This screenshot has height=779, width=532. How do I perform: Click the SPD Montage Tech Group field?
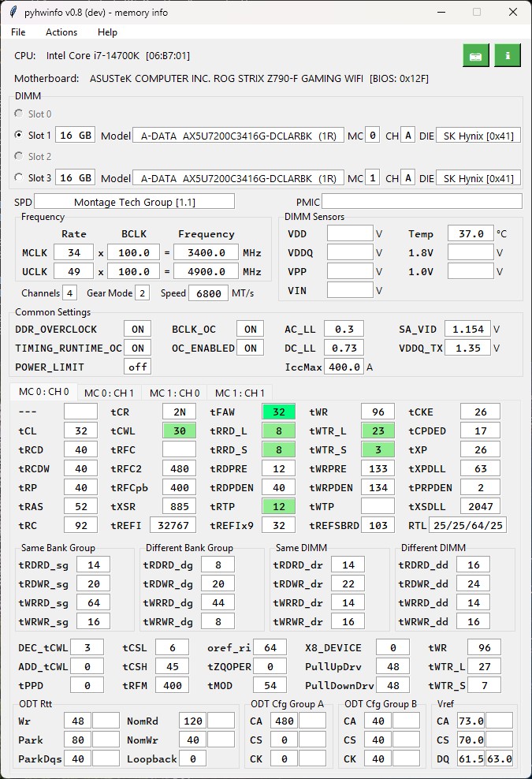coord(134,202)
